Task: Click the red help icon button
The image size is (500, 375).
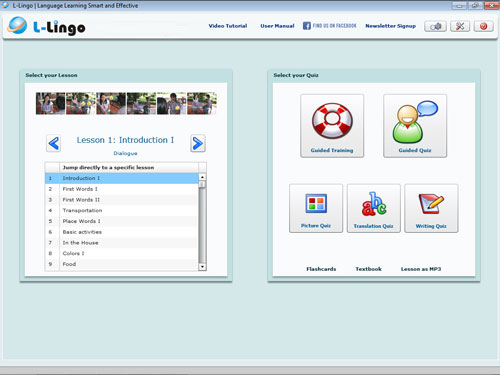Action: [483, 26]
